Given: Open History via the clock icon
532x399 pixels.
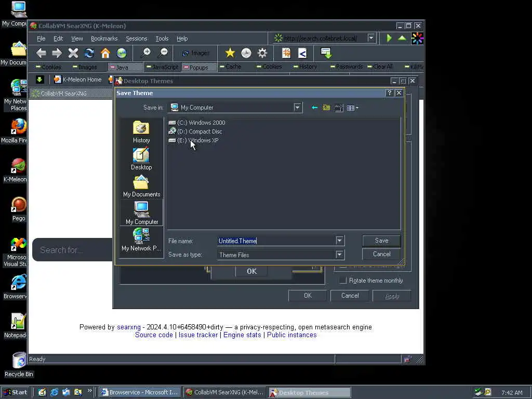Looking at the screenshot, I should (x=246, y=53).
